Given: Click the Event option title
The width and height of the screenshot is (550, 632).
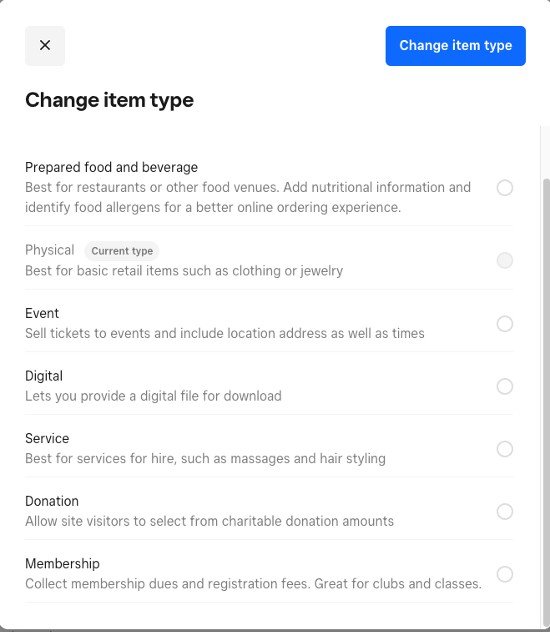Looking at the screenshot, I should (42, 313).
